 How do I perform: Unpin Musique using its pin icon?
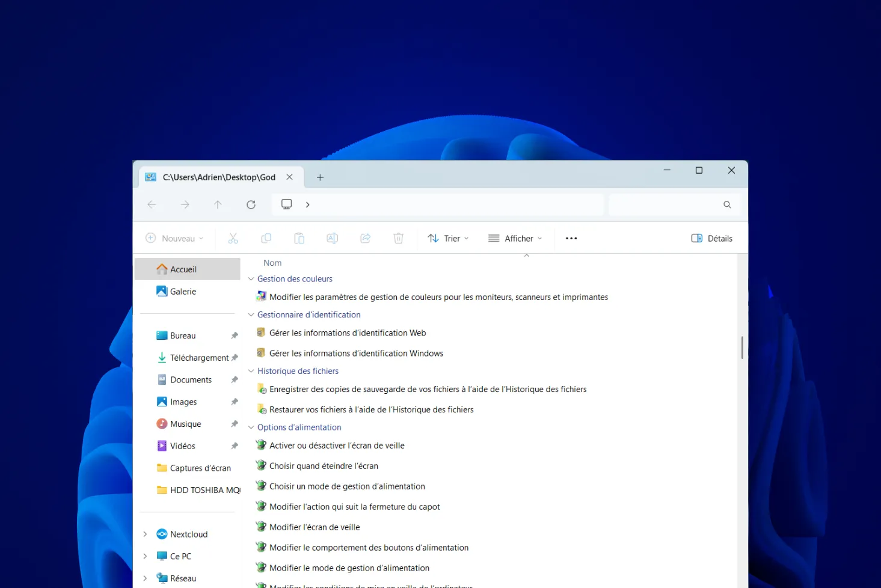coord(235,424)
